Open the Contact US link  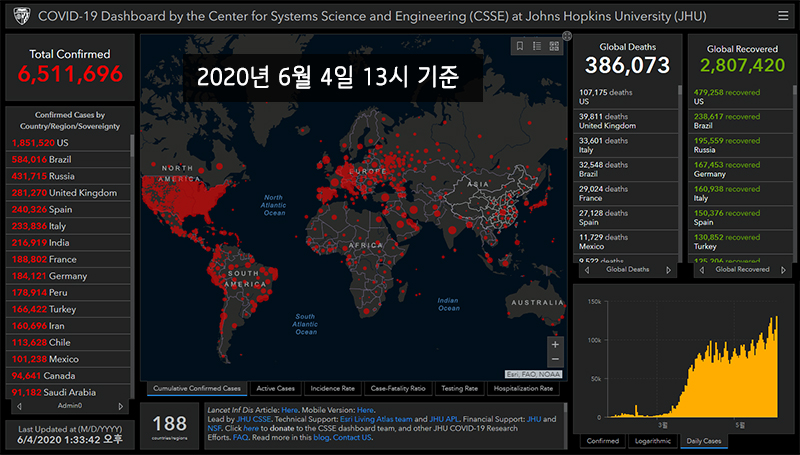[352, 438]
